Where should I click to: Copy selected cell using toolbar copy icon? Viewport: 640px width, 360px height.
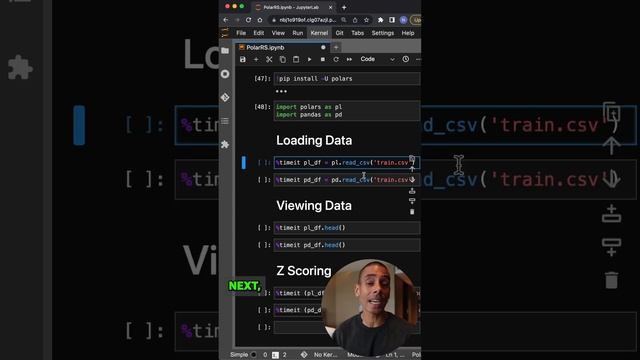click(282, 60)
